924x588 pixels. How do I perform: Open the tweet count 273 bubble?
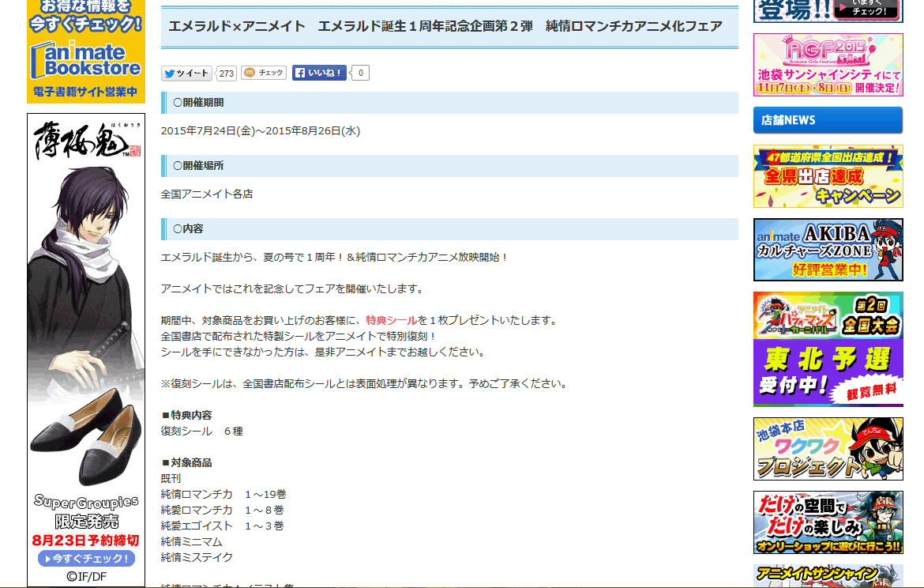227,73
